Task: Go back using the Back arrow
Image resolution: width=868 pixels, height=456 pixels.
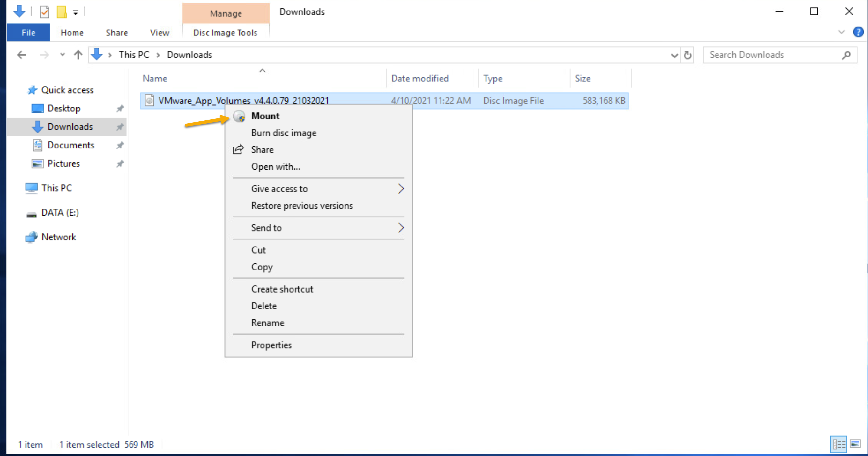Action: coord(22,55)
